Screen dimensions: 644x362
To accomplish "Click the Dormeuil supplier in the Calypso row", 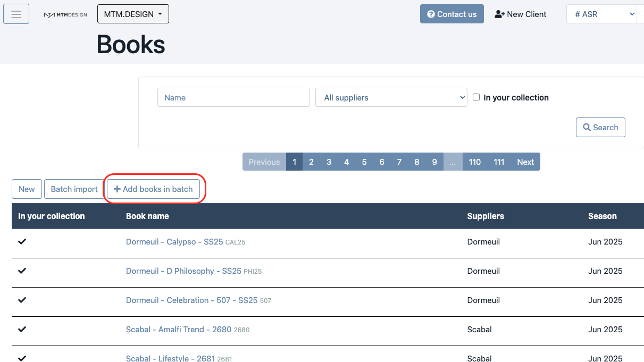I will pos(483,241).
